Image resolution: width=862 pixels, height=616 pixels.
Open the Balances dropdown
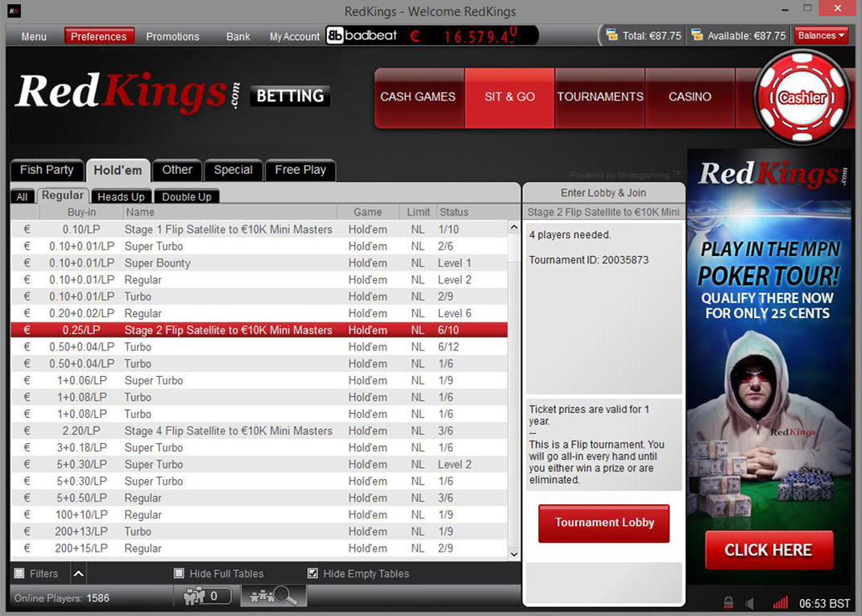click(821, 35)
